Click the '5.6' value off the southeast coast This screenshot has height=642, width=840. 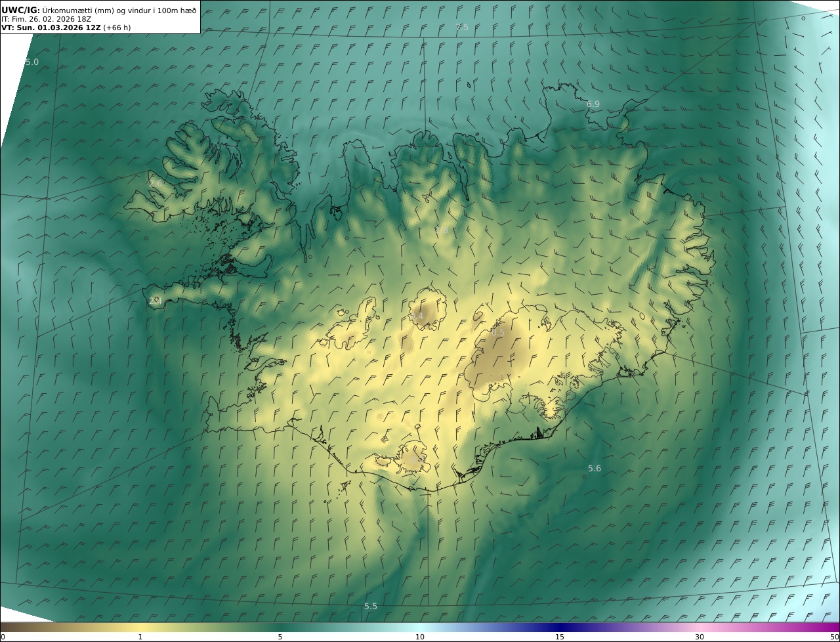click(x=595, y=468)
